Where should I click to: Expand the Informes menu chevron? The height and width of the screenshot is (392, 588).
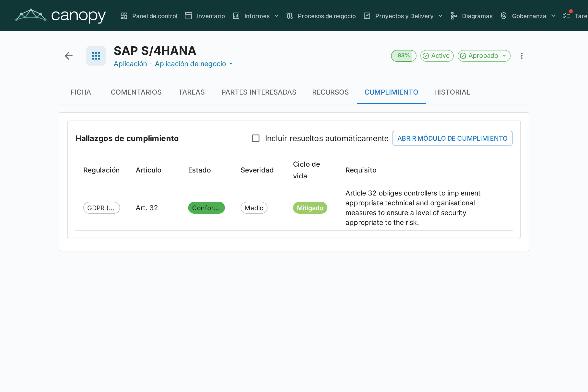pyautogui.click(x=276, y=16)
